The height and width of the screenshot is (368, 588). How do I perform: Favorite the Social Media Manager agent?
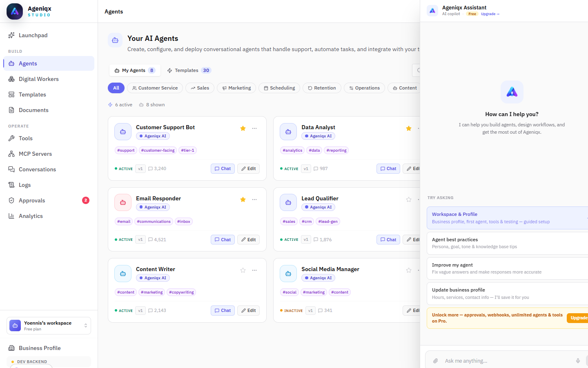point(409,270)
